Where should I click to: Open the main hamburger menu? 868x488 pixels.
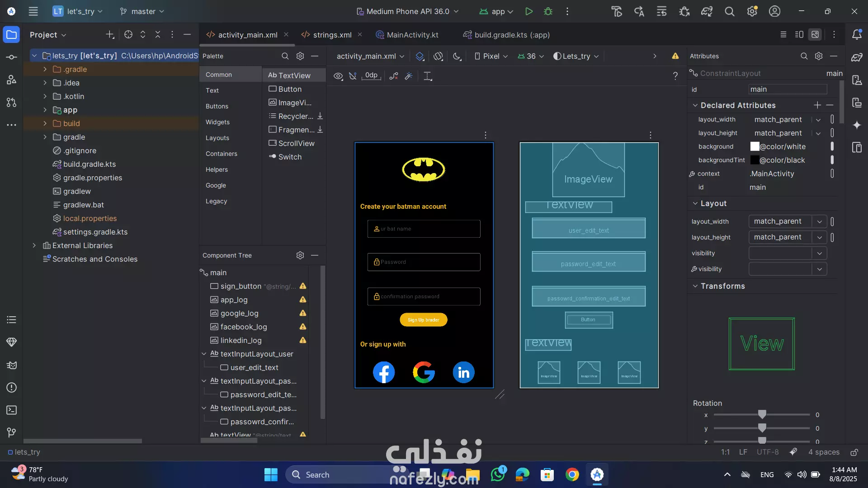tap(33, 11)
